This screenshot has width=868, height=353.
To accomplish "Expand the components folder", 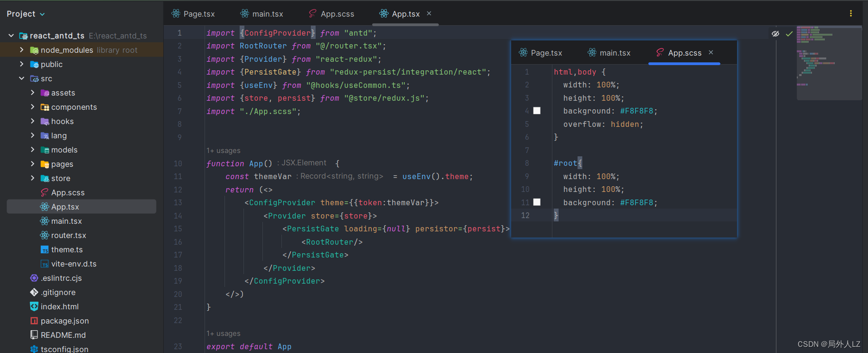I will (32, 107).
